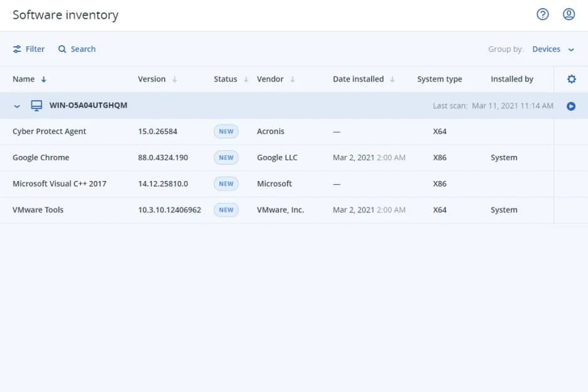Click the column settings gear icon
The height and width of the screenshot is (392, 588).
[x=571, y=79]
